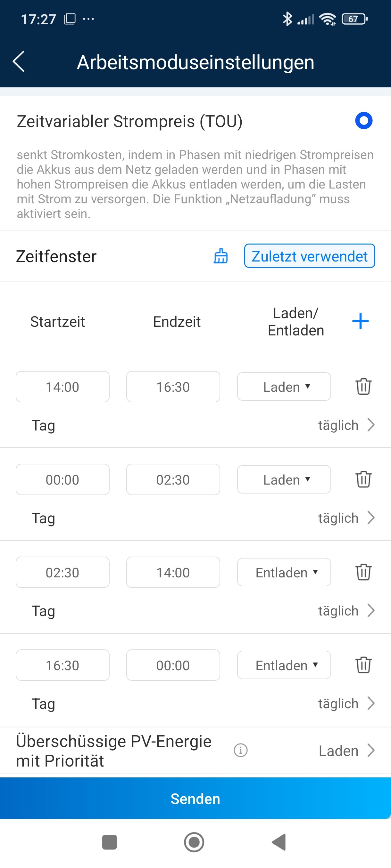
Task: Open Entladen dropdown for 16:30–00:00 window
Action: click(284, 665)
